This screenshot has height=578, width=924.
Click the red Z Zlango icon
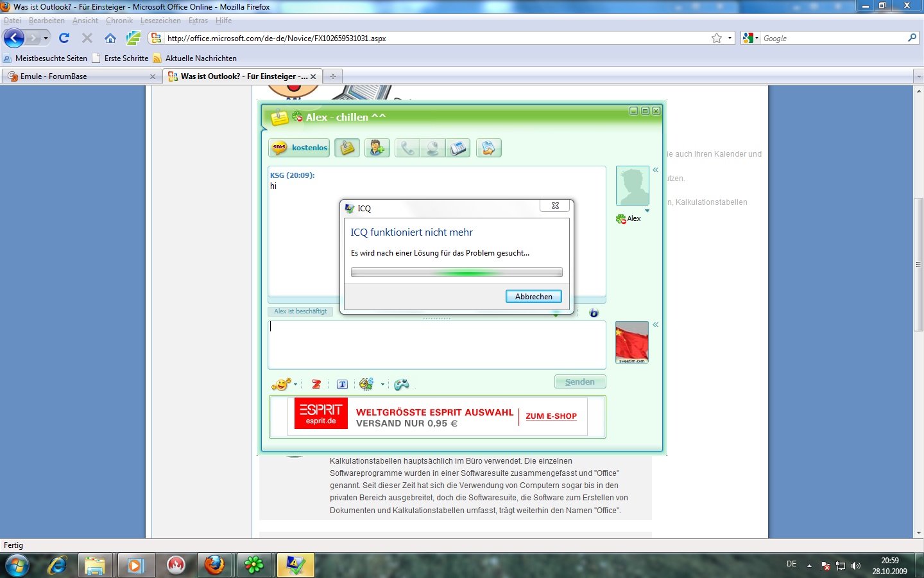point(316,384)
